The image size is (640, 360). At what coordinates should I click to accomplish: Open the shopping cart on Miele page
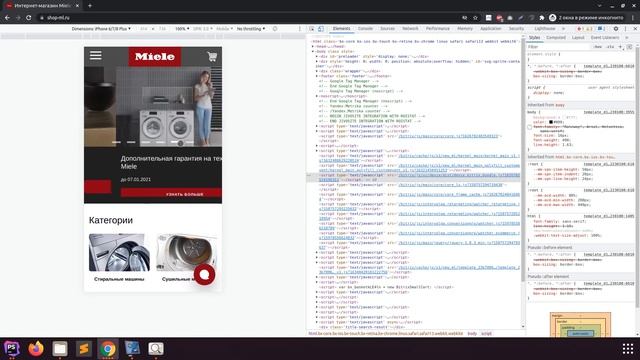(212, 56)
